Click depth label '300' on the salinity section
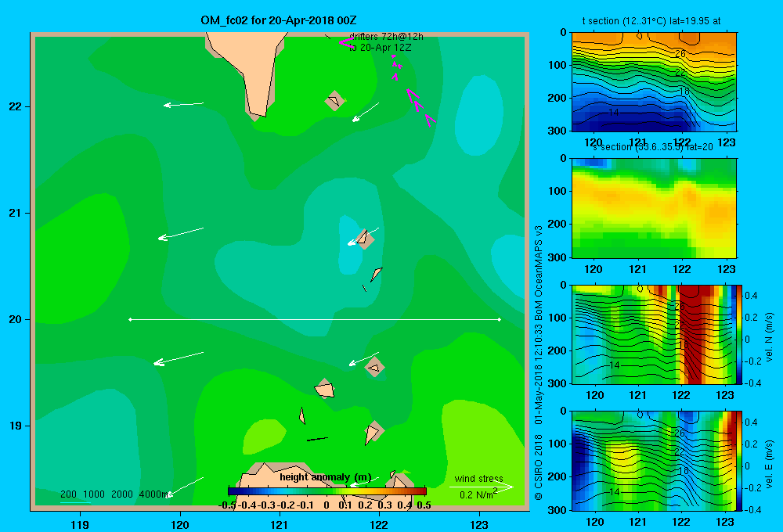The height and width of the screenshot is (532, 783). click(557, 257)
